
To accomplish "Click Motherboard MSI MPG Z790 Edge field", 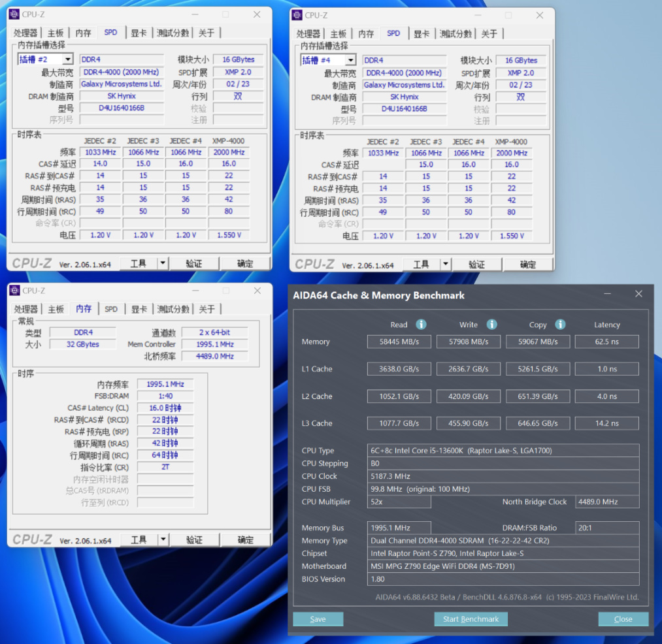I will click(x=503, y=566).
